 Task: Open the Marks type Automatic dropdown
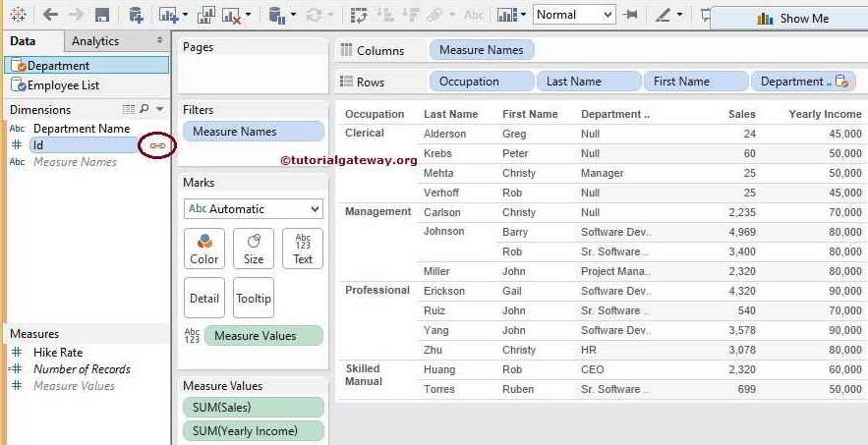click(x=254, y=209)
